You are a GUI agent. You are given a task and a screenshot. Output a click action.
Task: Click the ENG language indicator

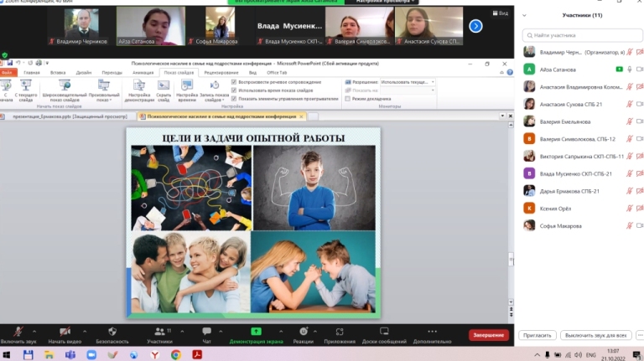click(590, 355)
